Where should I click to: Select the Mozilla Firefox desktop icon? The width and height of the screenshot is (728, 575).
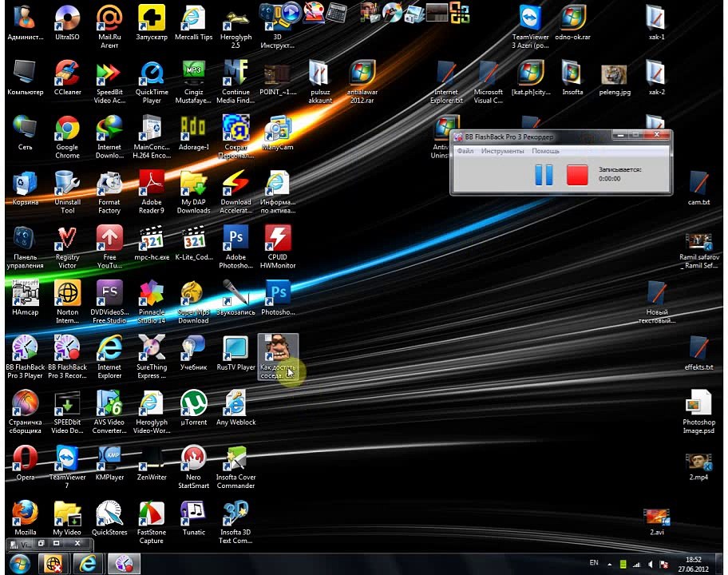pos(25,517)
